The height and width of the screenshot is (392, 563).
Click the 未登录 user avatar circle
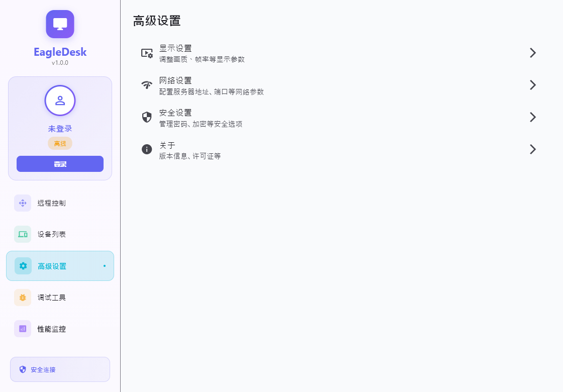[60, 101]
